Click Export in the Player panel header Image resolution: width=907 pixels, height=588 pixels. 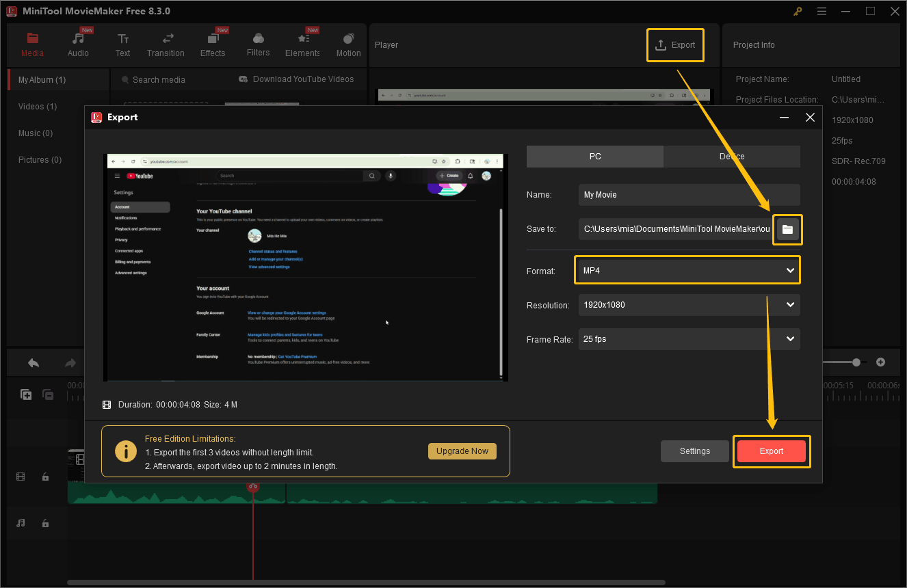675,45
